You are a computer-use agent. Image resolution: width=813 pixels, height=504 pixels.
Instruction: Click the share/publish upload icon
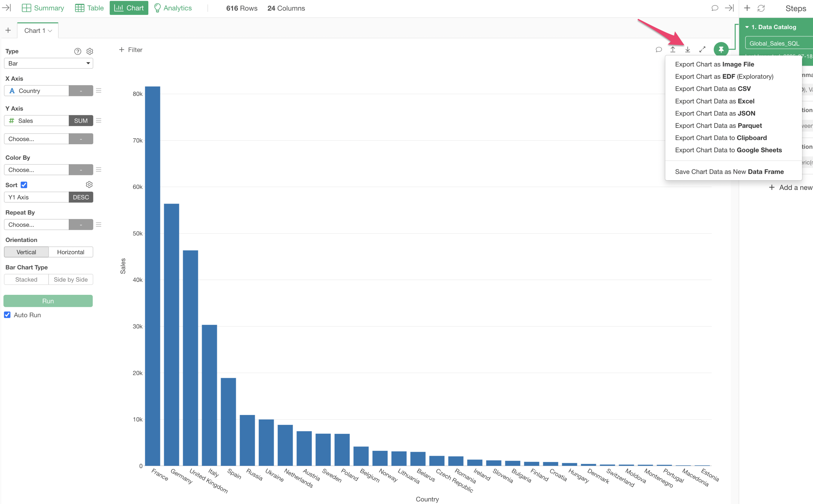pos(673,50)
